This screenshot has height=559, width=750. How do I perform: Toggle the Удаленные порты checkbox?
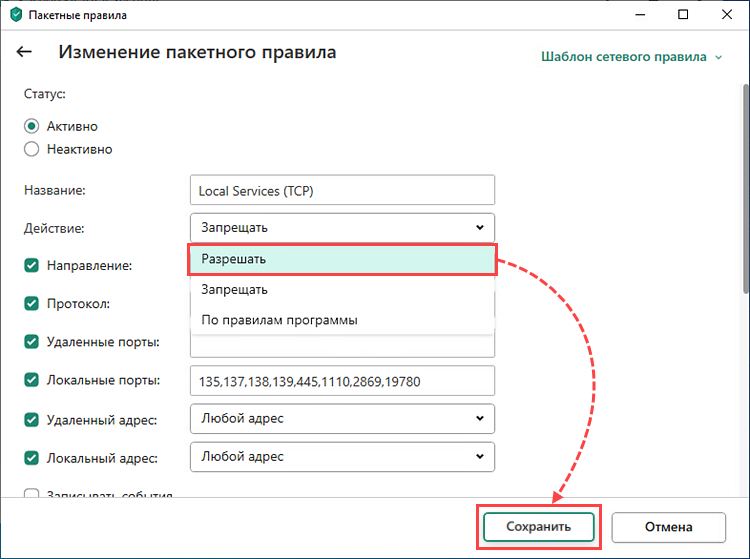32,342
